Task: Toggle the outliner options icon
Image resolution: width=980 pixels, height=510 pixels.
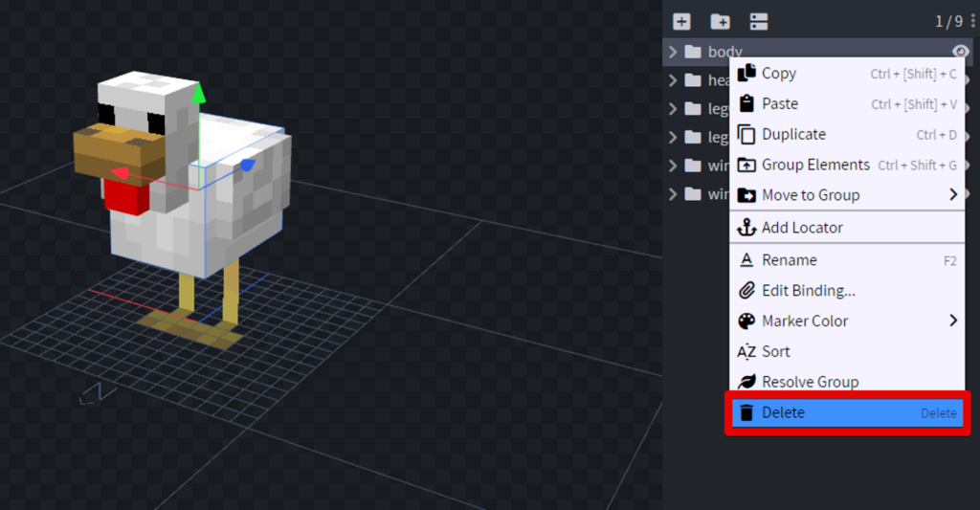Action: click(758, 21)
